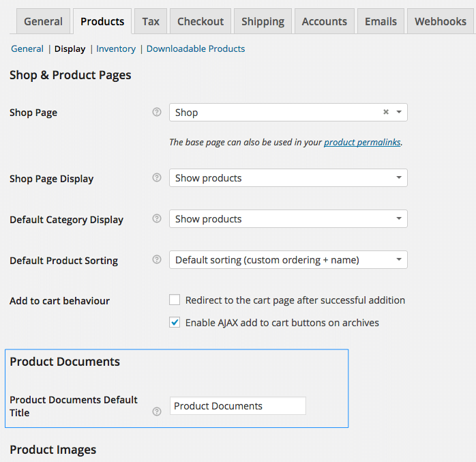The width and height of the screenshot is (476, 462).
Task: Click the Default Category Display label
Action: point(66,220)
